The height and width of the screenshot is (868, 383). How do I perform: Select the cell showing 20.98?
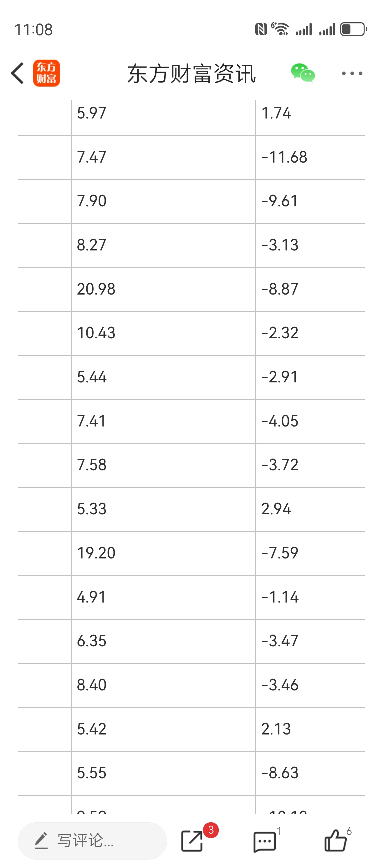164,290
